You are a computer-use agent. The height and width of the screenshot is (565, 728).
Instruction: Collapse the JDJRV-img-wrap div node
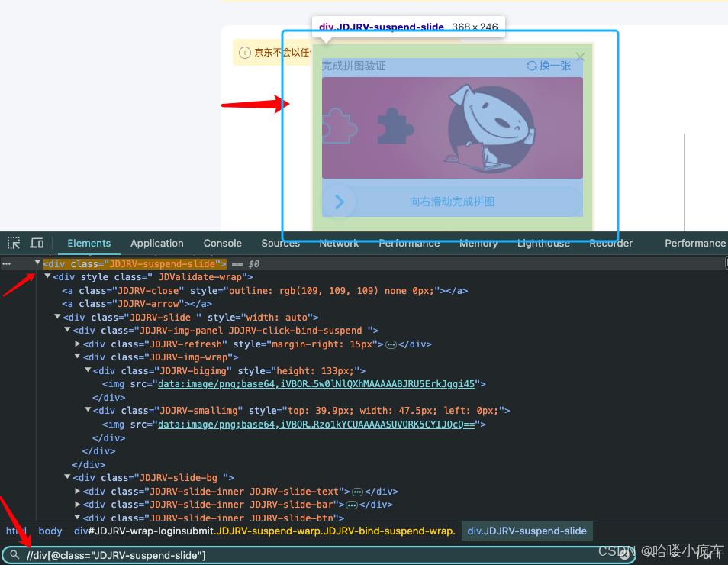click(x=78, y=357)
